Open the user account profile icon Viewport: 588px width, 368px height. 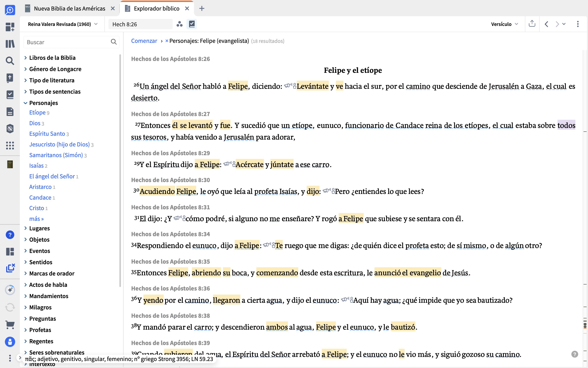click(10, 342)
